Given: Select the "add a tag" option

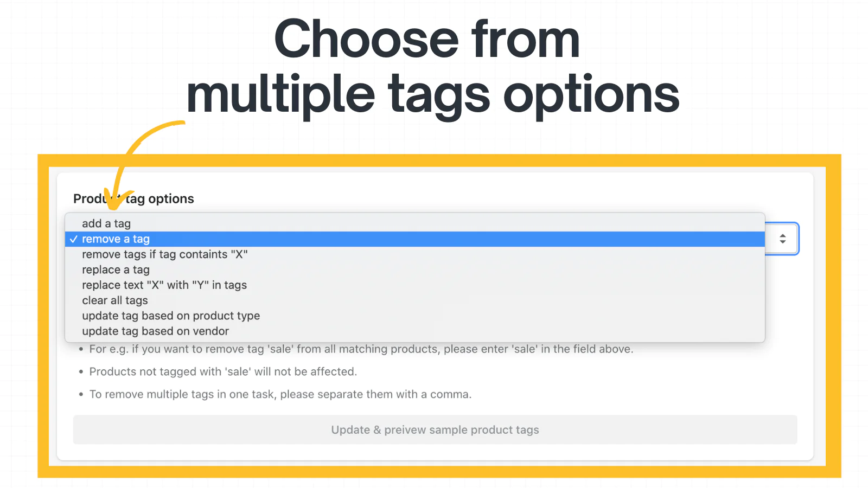Looking at the screenshot, I should click(x=106, y=223).
